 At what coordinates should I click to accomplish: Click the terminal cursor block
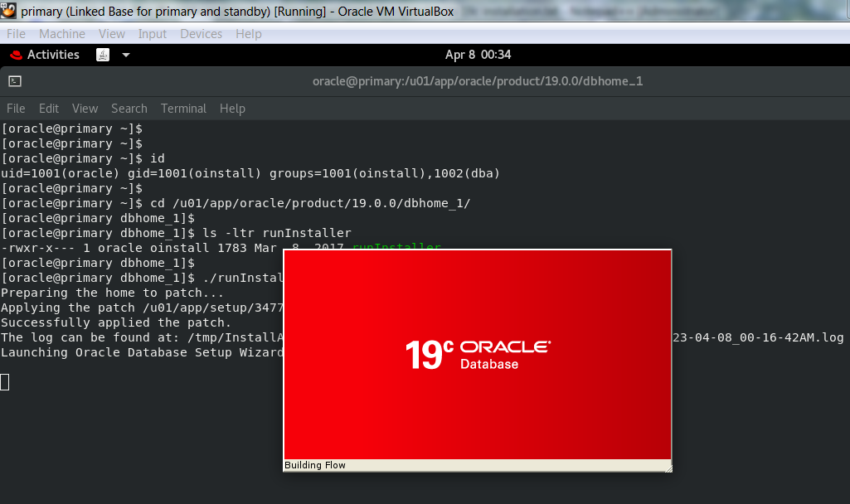tap(5, 382)
